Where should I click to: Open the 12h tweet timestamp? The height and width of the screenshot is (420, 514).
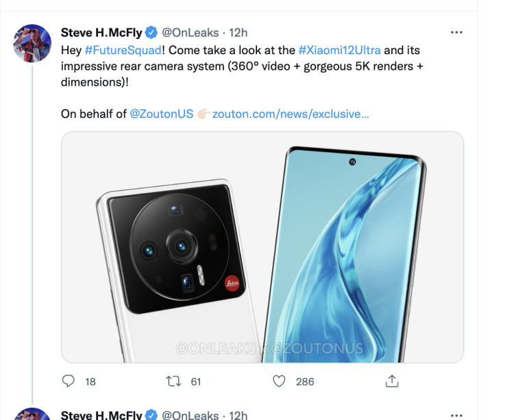[x=238, y=32]
